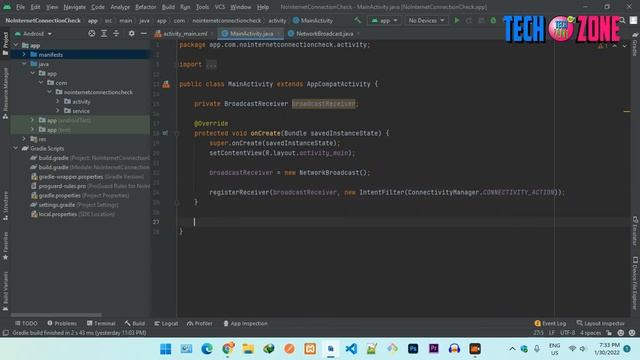Viewport: 640px width, 360px height.
Task: Click the gutter icon beside the MainActivity class line
Action: point(166,84)
